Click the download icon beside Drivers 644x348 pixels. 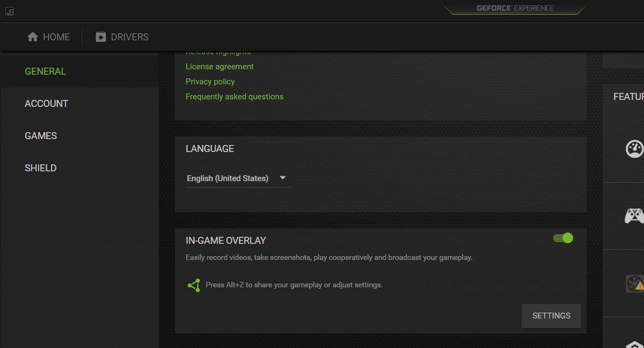point(100,37)
